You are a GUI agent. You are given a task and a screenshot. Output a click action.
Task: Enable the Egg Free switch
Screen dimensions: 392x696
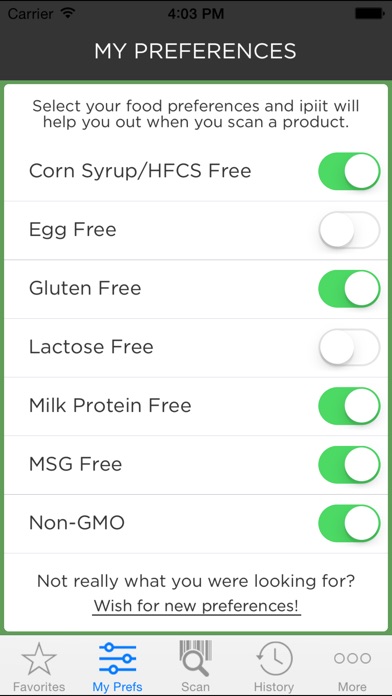[349, 229]
